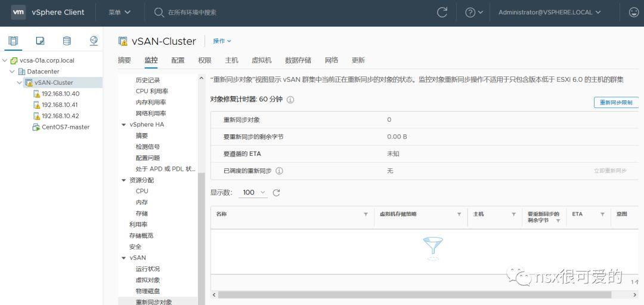Image resolution: width=644 pixels, height=305 pixels.
Task: Switch to the 数据存储 tab
Action: pos(298,60)
